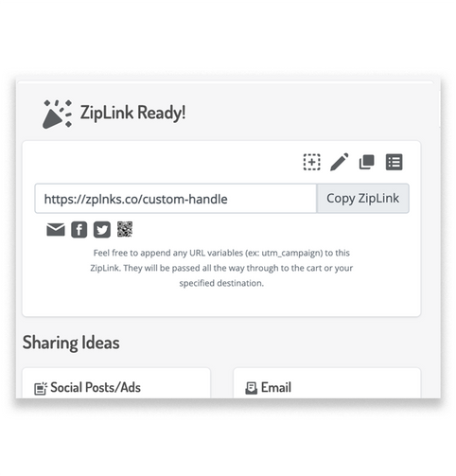Click the Email inbox tray icon
The image size is (456, 476).
click(252, 388)
